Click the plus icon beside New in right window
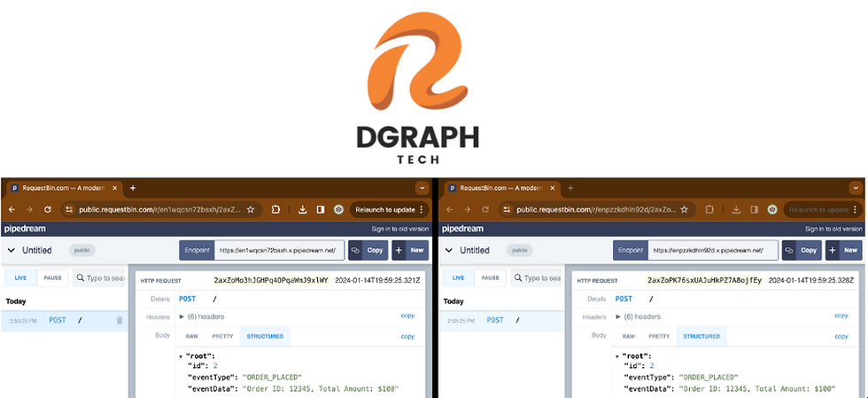Viewport: 868px width, 398px height. [833, 250]
